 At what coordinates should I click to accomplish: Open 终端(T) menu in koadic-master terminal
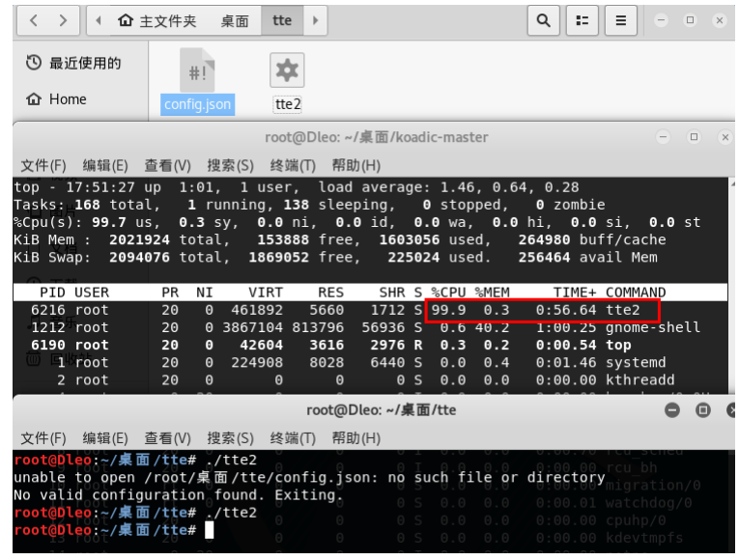tap(293, 165)
